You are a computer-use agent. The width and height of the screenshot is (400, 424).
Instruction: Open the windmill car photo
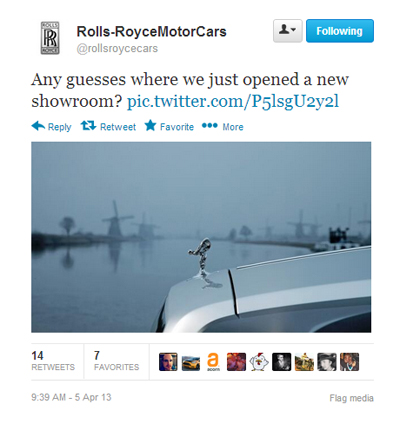point(201,237)
